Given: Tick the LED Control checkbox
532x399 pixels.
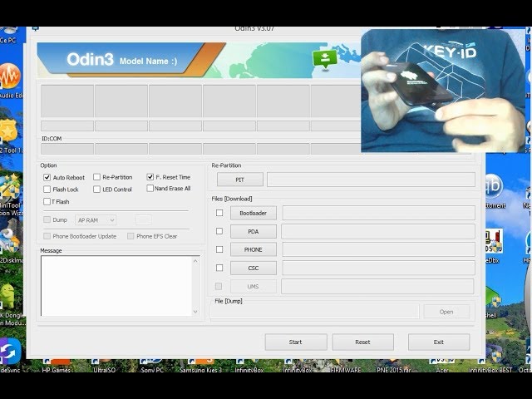Looking at the screenshot, I should coord(96,190).
